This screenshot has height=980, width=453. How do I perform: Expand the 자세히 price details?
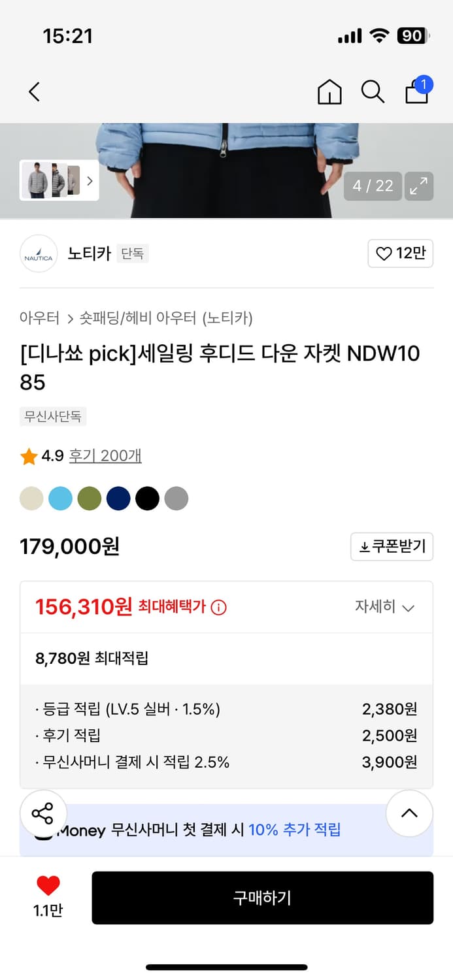384,607
